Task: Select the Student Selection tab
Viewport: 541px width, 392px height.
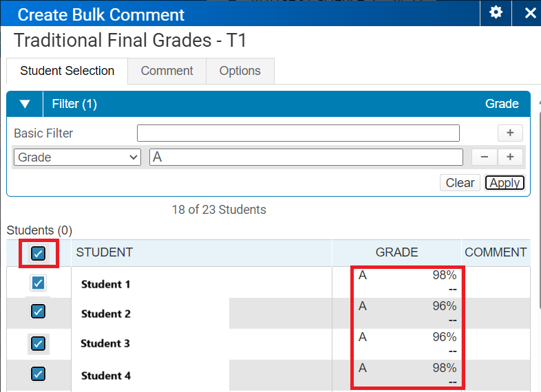Action: 67,71
